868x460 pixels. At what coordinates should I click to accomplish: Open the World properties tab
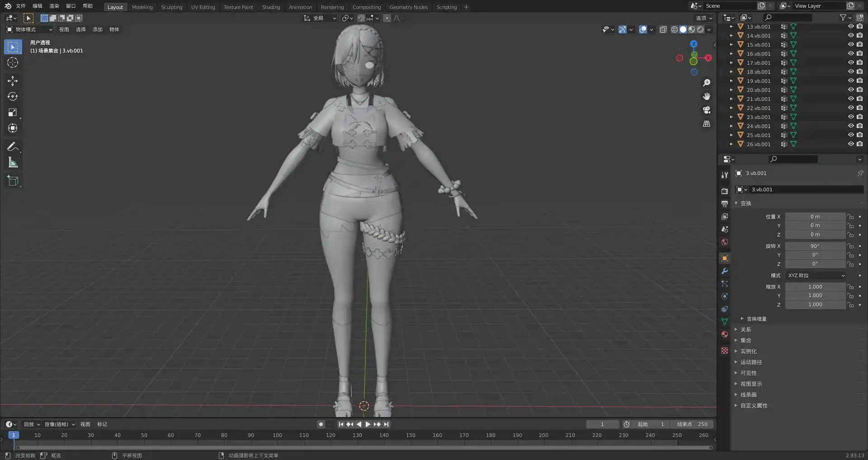tap(725, 242)
